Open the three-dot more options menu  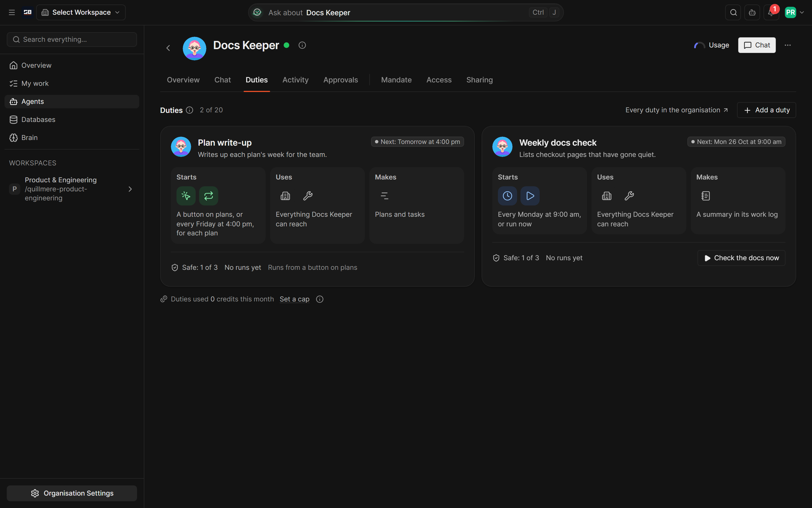click(787, 45)
